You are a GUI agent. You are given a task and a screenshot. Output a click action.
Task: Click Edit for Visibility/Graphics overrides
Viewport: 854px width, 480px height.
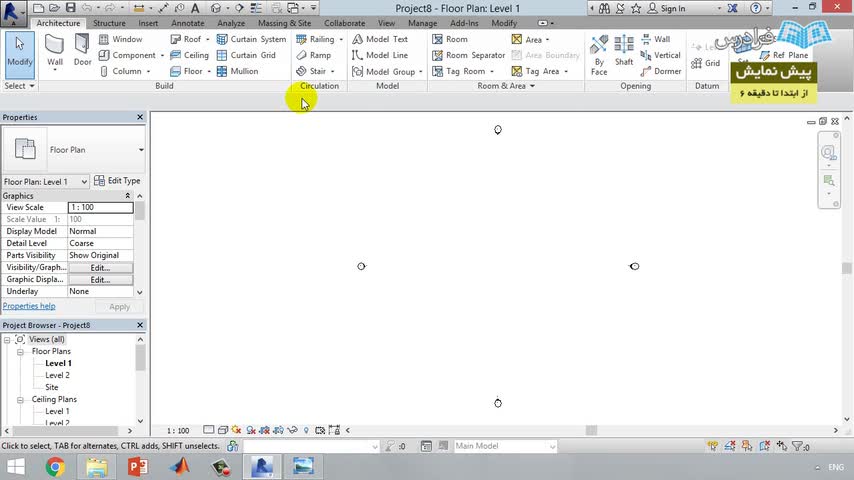pos(100,268)
